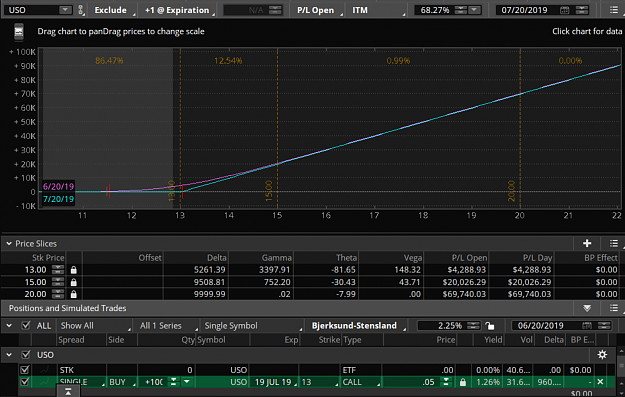Click the symbol link icon beside USO
The width and height of the screenshot is (625, 397).
(81, 10)
